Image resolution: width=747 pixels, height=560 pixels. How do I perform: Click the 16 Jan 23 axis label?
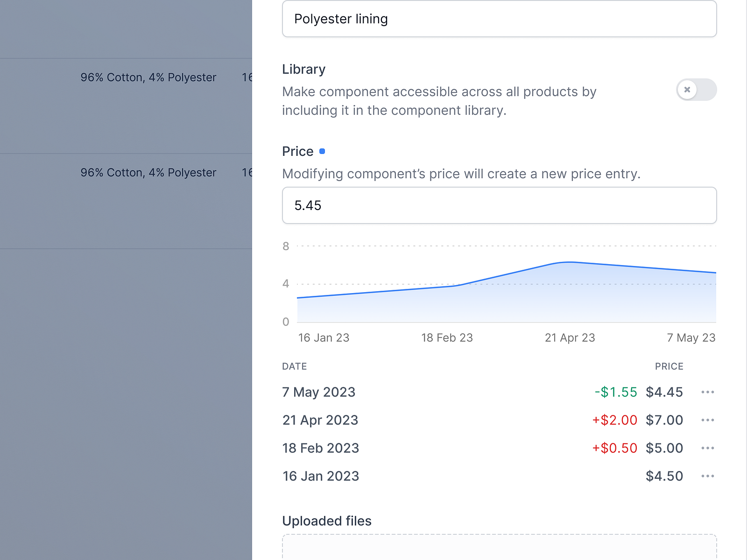coord(324,337)
